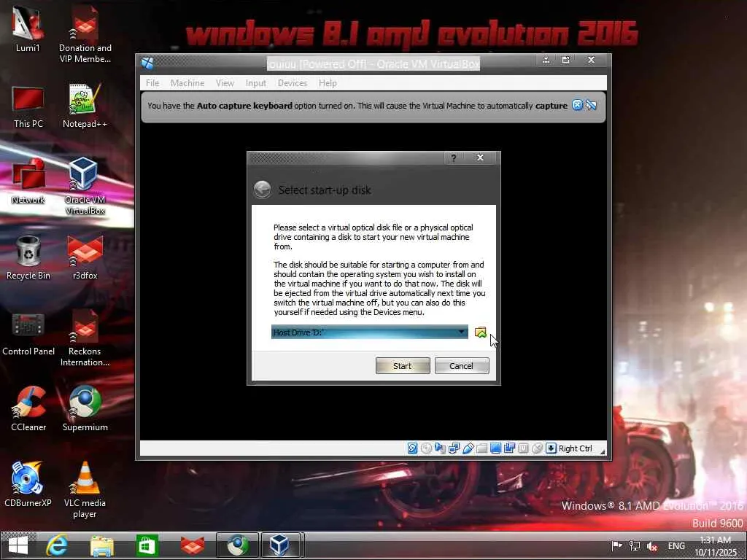Select the VLC media player desktop icon
The image size is (747, 560).
point(85,490)
